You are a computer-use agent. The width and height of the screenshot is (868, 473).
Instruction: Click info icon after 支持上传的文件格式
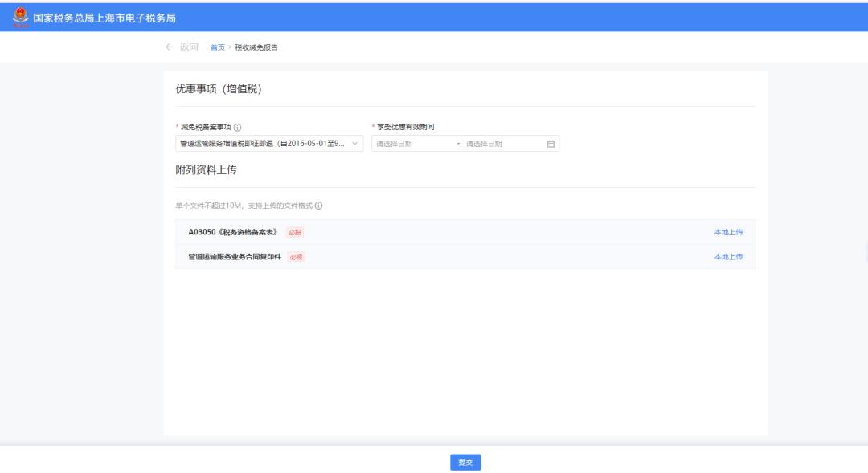tap(319, 206)
